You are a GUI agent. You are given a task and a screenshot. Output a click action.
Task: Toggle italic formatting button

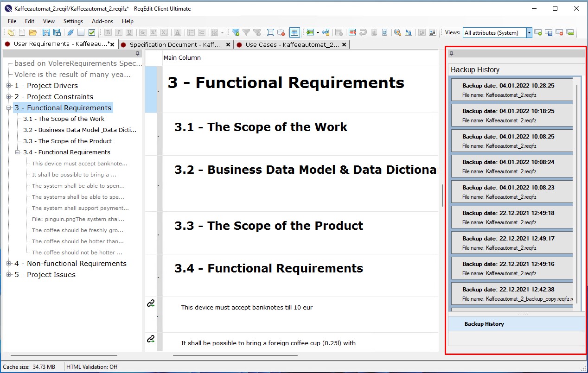coord(119,32)
